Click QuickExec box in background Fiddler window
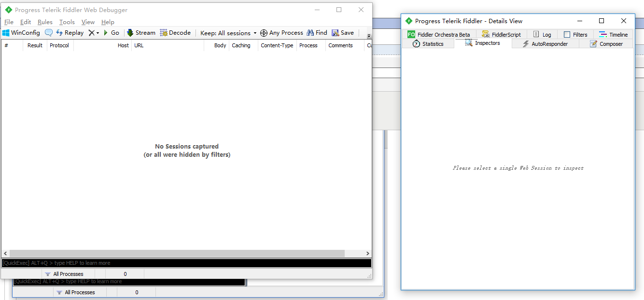Screen dimensions: 644x300 129,282
